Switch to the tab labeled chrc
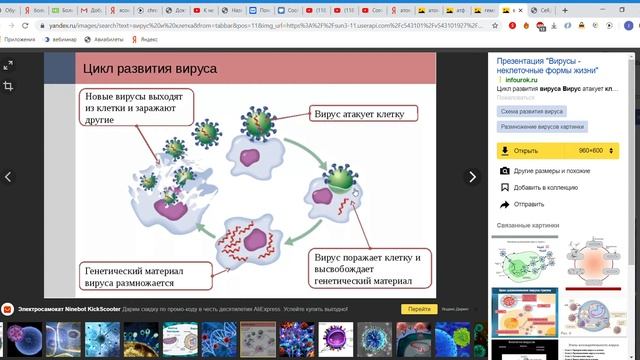640x360 pixels. (x=147, y=10)
